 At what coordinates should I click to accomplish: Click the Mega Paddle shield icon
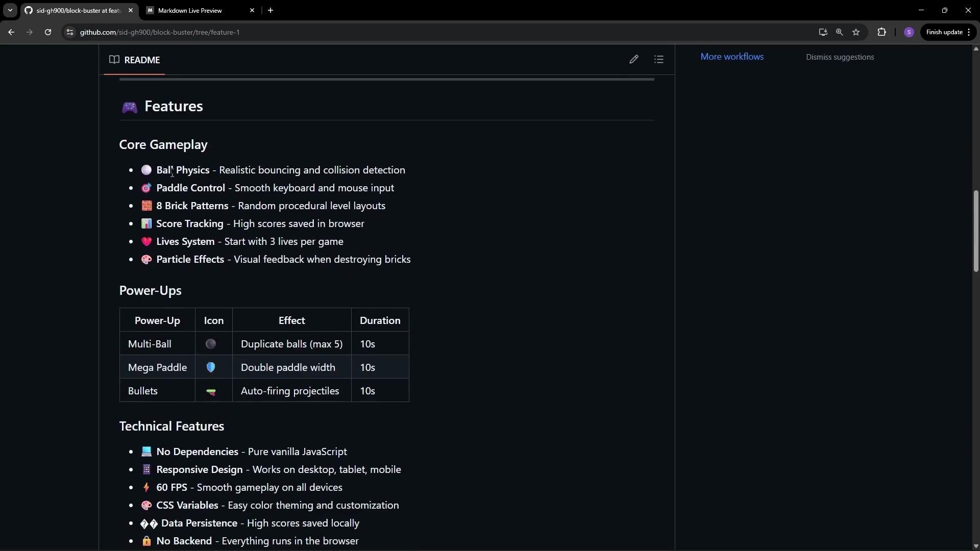tap(211, 367)
